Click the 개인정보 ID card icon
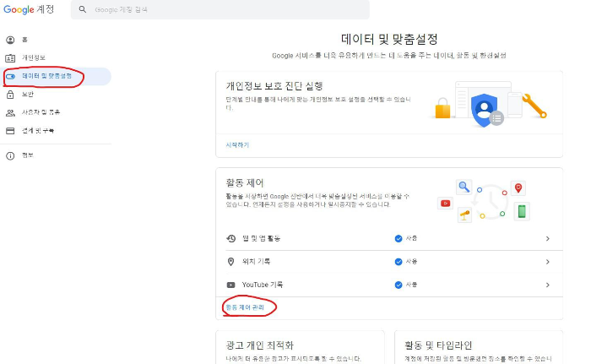Screen dimensions: 591x364 [10, 58]
